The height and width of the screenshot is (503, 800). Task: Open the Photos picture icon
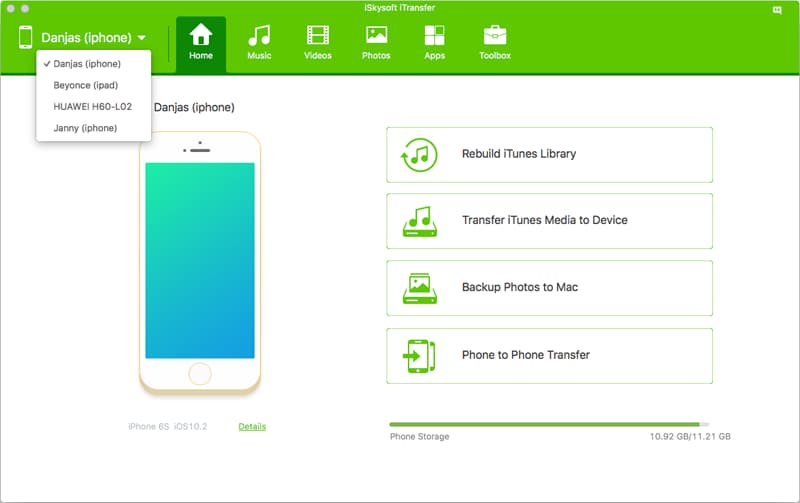[x=376, y=35]
